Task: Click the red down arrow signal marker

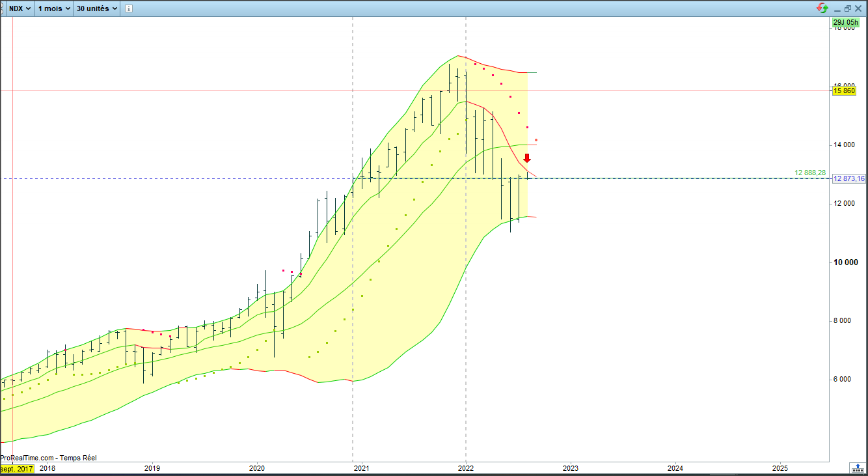Action: [527, 158]
